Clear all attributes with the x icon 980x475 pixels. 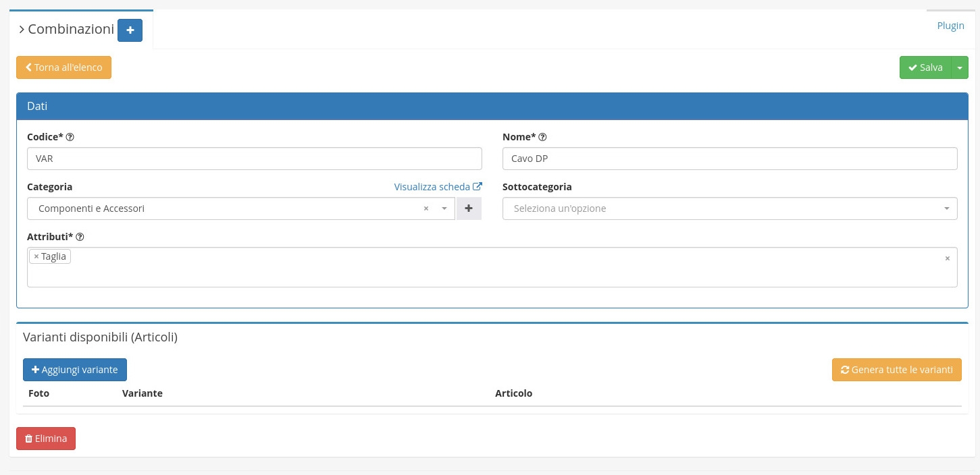coord(947,258)
